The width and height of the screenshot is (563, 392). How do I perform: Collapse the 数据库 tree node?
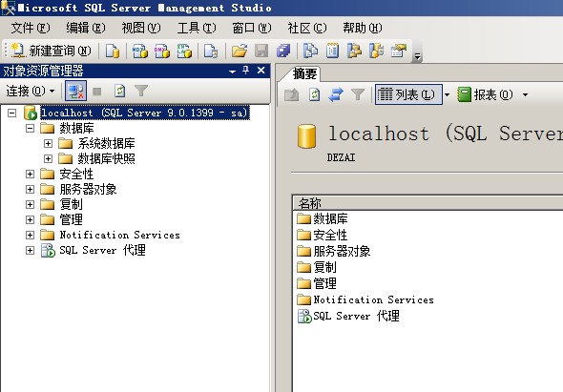coord(30,128)
